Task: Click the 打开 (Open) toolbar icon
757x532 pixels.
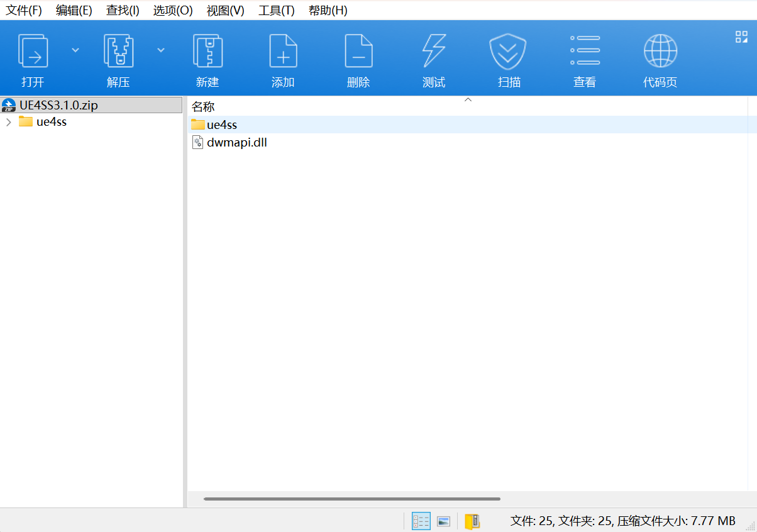Action: point(33,51)
